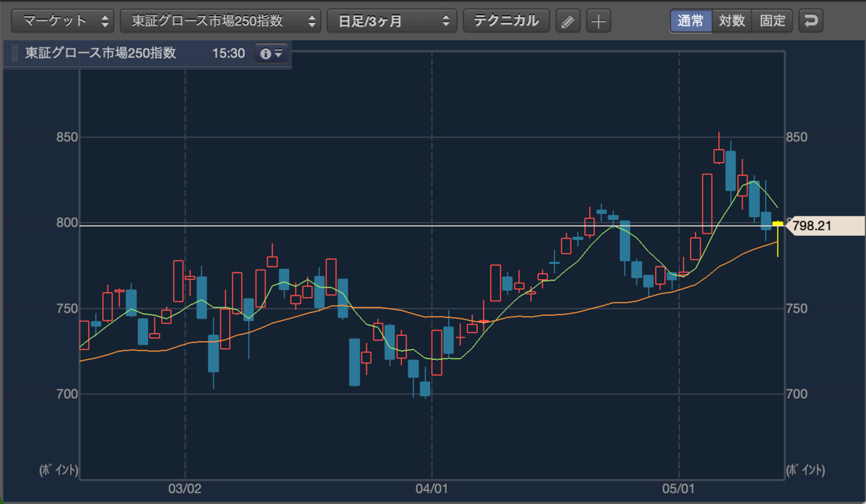Switch chart scale to 通常
The width and height of the screenshot is (866, 504).
pyautogui.click(x=691, y=20)
